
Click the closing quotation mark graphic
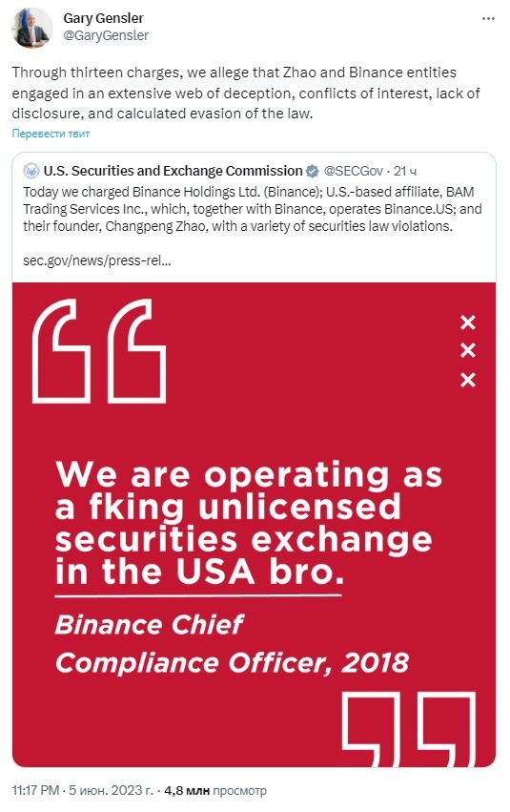click(408, 729)
